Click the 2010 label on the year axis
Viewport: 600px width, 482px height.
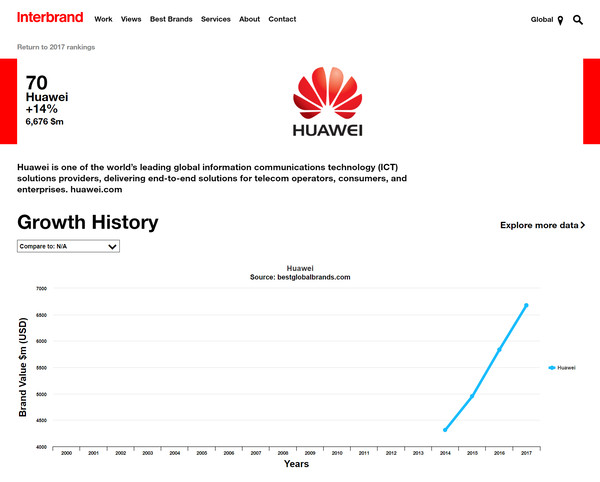click(337, 453)
